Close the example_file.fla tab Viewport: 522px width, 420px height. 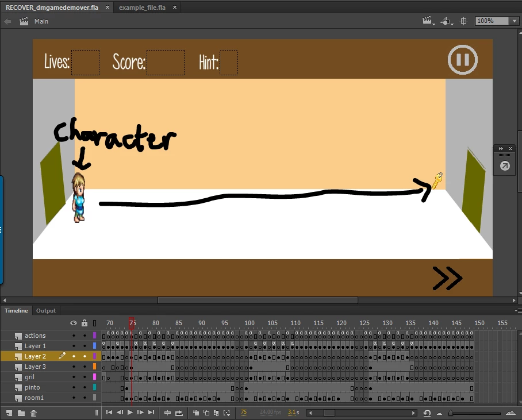pyautogui.click(x=174, y=7)
